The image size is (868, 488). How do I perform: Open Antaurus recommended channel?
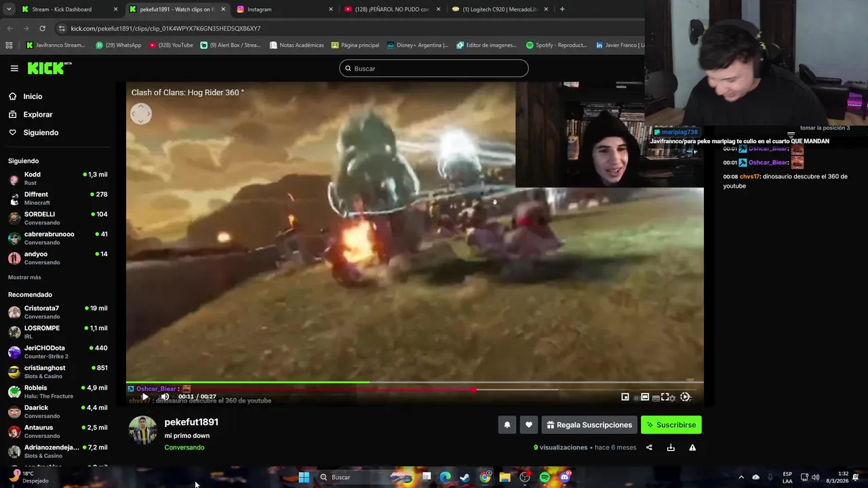pyautogui.click(x=58, y=431)
